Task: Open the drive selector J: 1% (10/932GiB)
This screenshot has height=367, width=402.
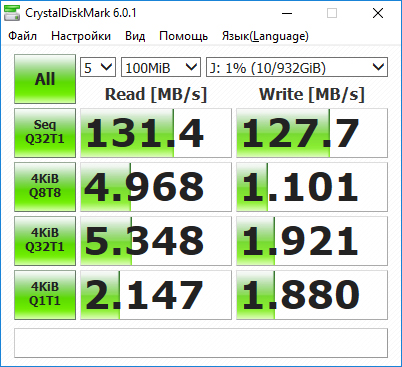Action: [297, 67]
